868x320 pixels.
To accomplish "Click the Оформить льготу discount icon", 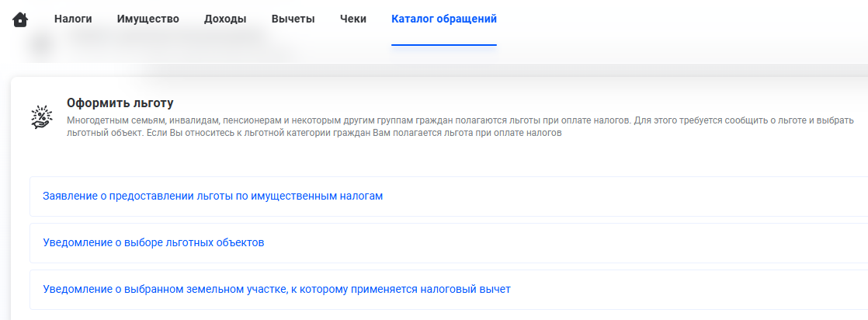I will pos(41,117).
